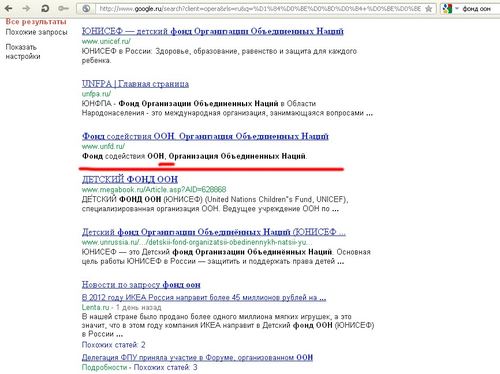500x374 pixels.
Task: Open UNFPA Главная страница result
Action: 135,84
